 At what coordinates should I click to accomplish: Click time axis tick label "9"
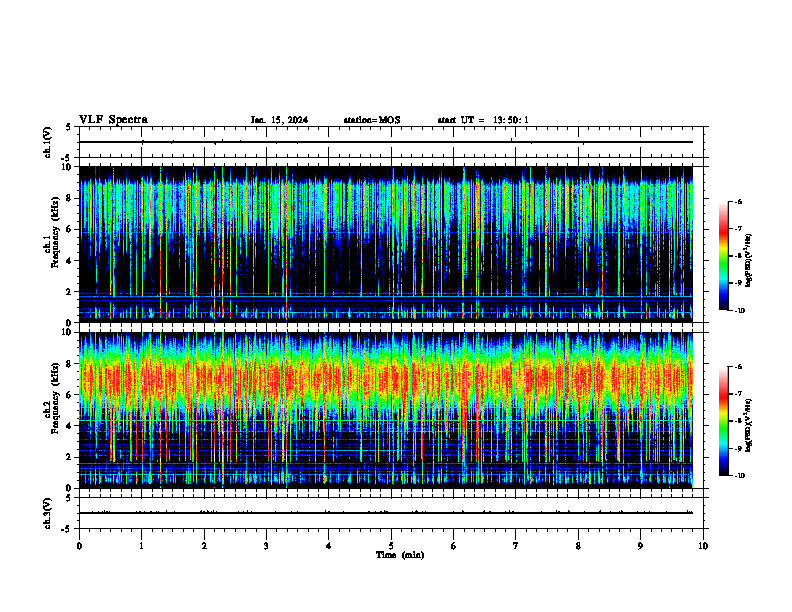tap(640, 546)
